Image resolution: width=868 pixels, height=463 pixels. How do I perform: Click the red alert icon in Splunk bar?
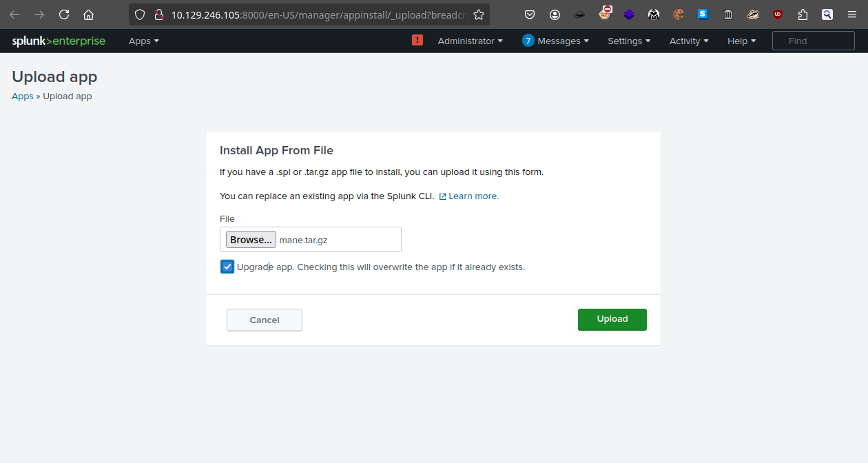(417, 41)
